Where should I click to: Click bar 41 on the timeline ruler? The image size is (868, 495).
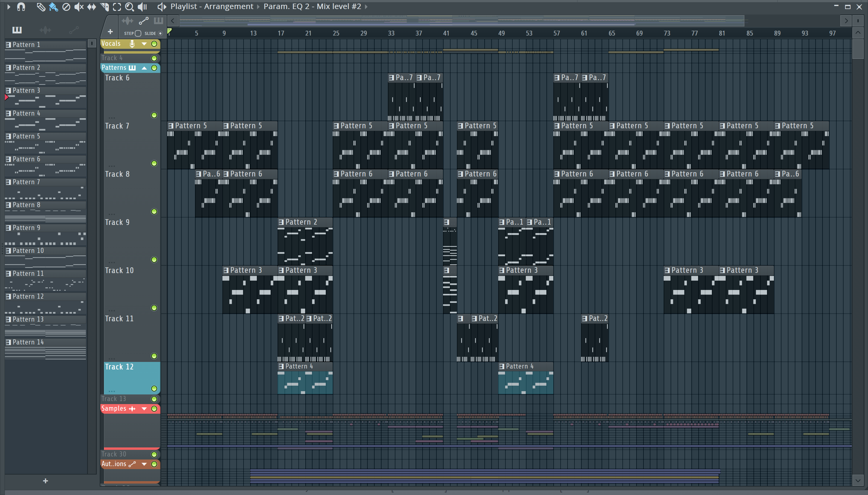tap(446, 33)
